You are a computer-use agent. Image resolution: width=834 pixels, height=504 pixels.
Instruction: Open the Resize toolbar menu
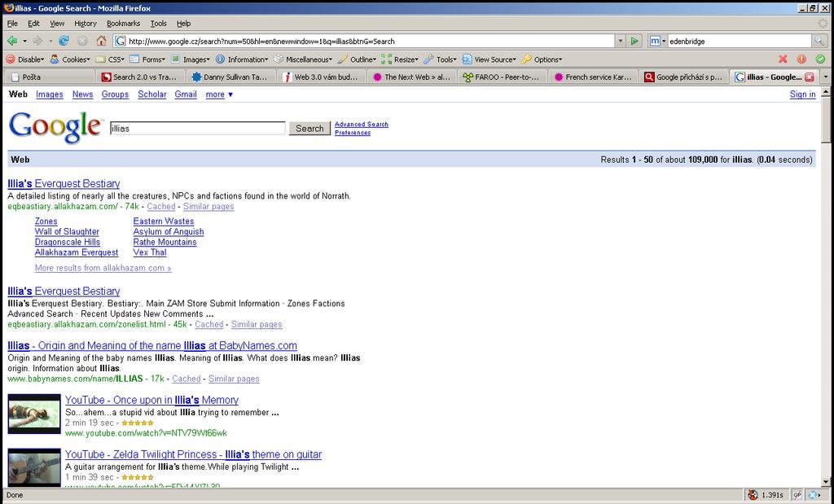400,59
